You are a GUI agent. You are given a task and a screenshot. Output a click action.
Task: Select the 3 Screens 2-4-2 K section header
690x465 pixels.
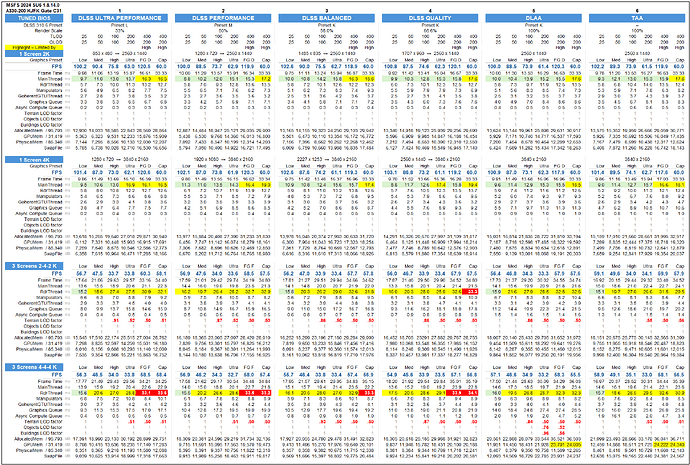coord(34,266)
